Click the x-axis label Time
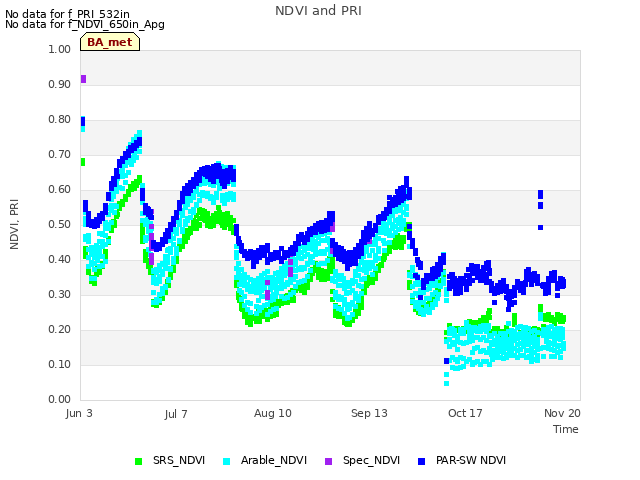The width and height of the screenshot is (640, 480). point(566,429)
